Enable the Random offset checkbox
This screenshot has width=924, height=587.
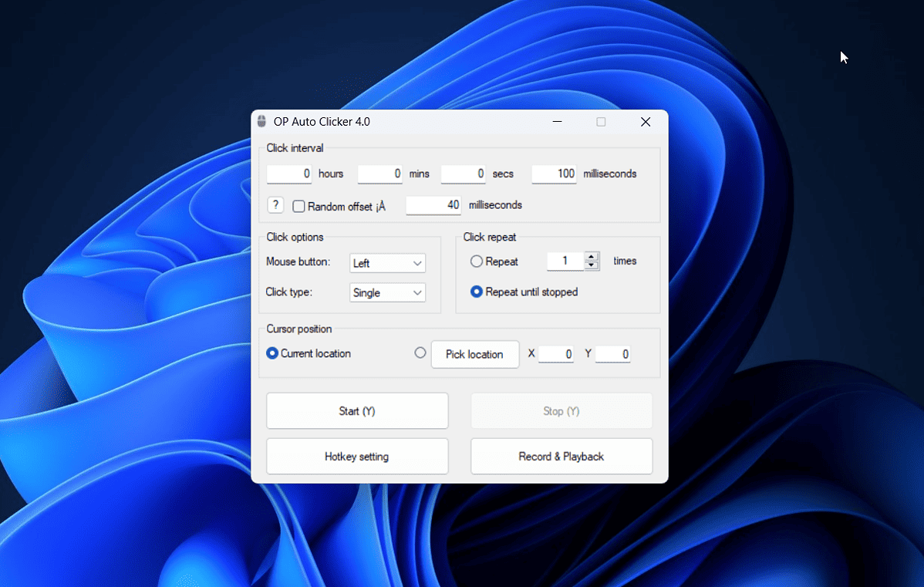[298, 205]
